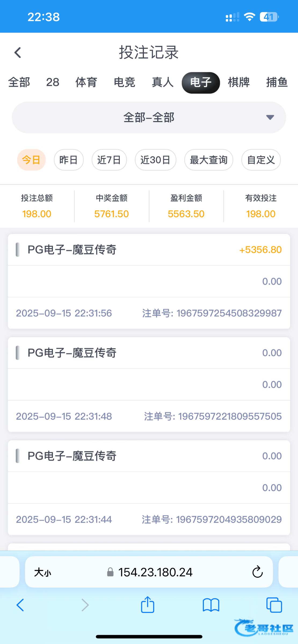
Task: Show open tabs in Safari
Action: pos(274,605)
